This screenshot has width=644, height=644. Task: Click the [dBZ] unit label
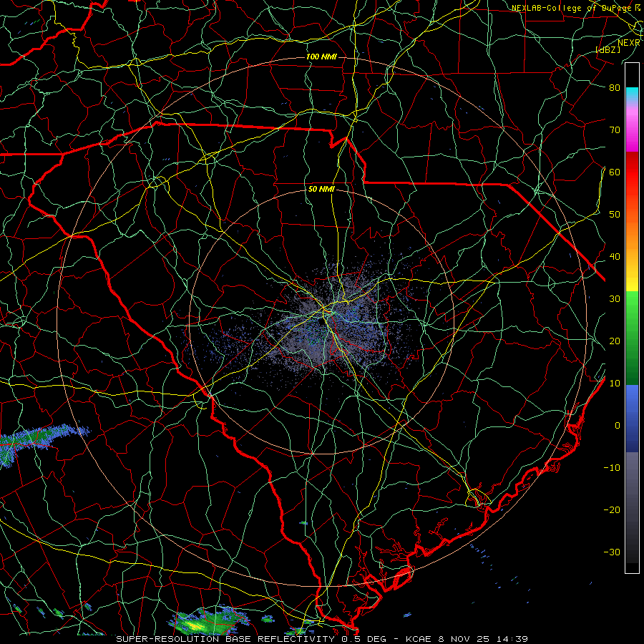pyautogui.click(x=608, y=49)
